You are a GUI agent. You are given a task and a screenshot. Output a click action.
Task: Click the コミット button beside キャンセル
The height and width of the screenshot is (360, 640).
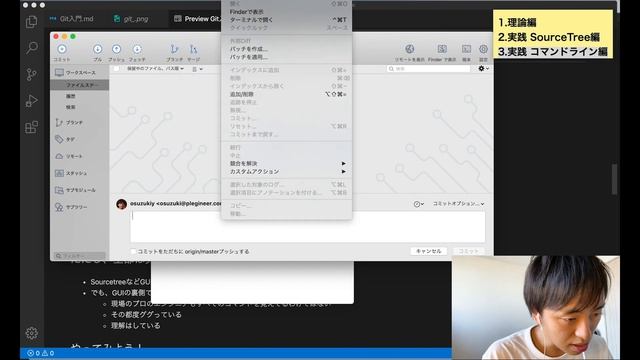(x=468, y=251)
